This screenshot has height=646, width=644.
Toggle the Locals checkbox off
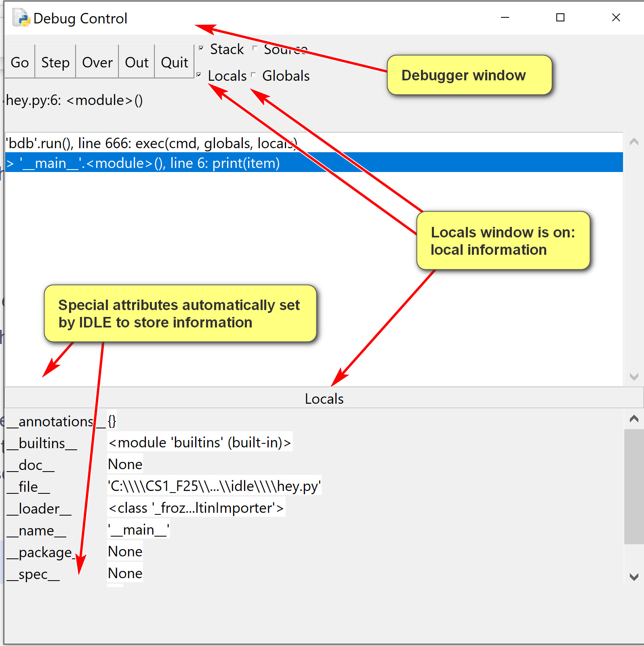click(x=199, y=75)
